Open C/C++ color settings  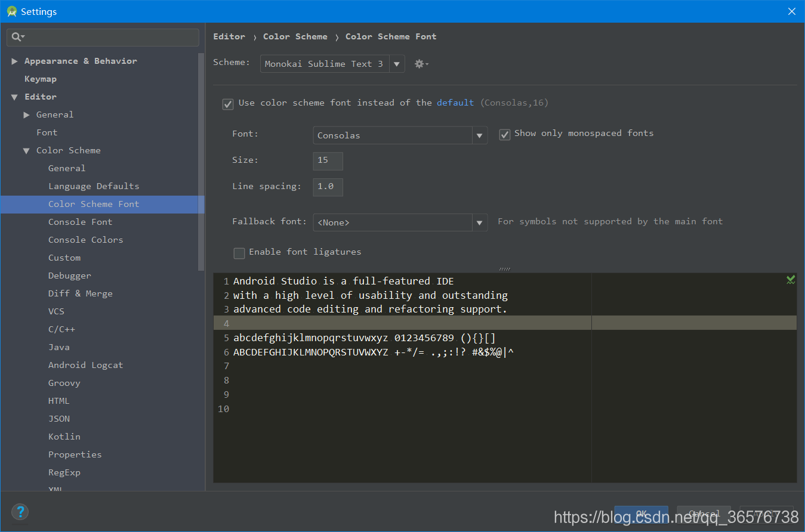[x=61, y=329]
